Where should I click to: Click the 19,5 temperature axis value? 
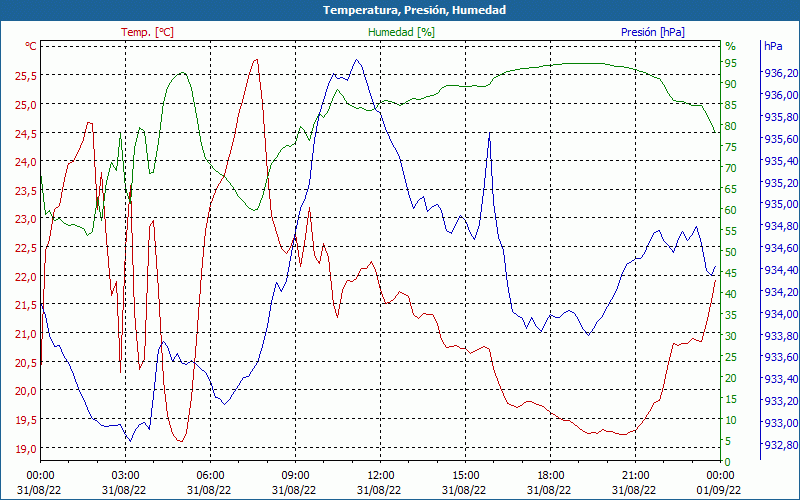pyautogui.click(x=27, y=419)
